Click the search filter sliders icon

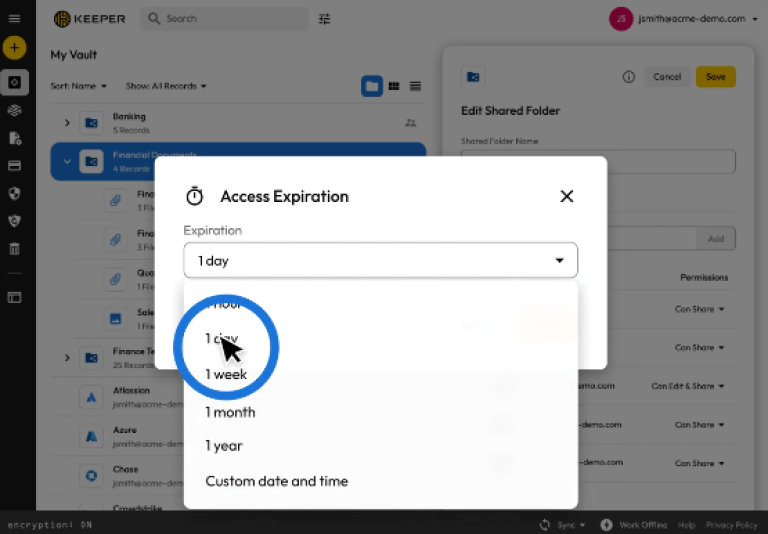click(x=325, y=19)
